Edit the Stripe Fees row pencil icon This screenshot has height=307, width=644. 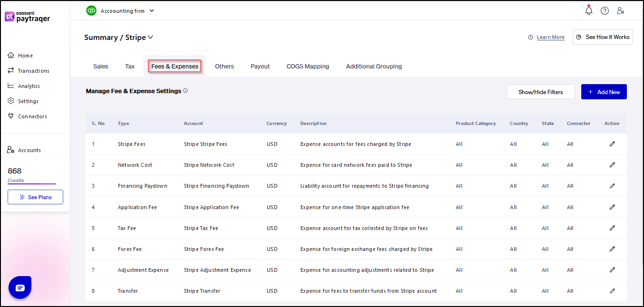612,144
